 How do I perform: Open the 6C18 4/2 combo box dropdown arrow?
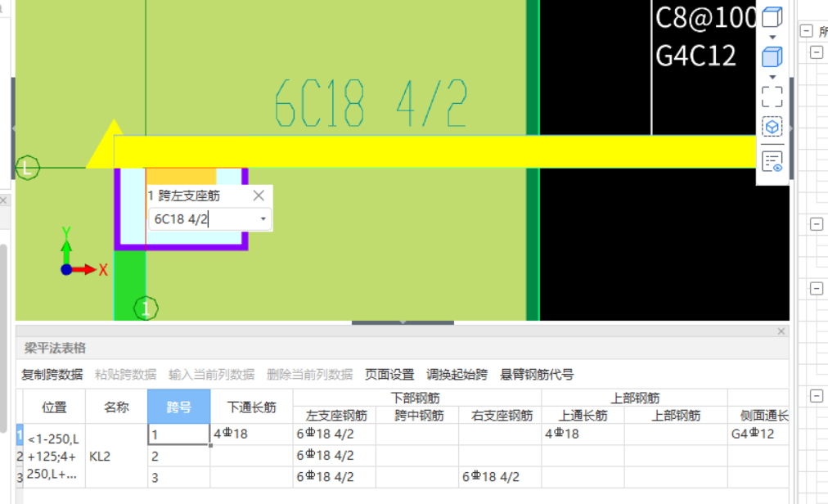tap(263, 218)
